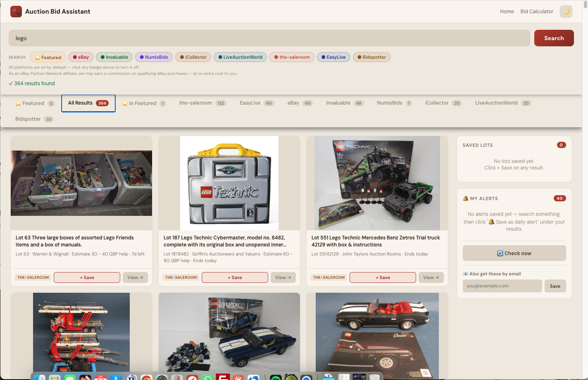
Task: Open Chrome from the dock
Action: (146, 378)
